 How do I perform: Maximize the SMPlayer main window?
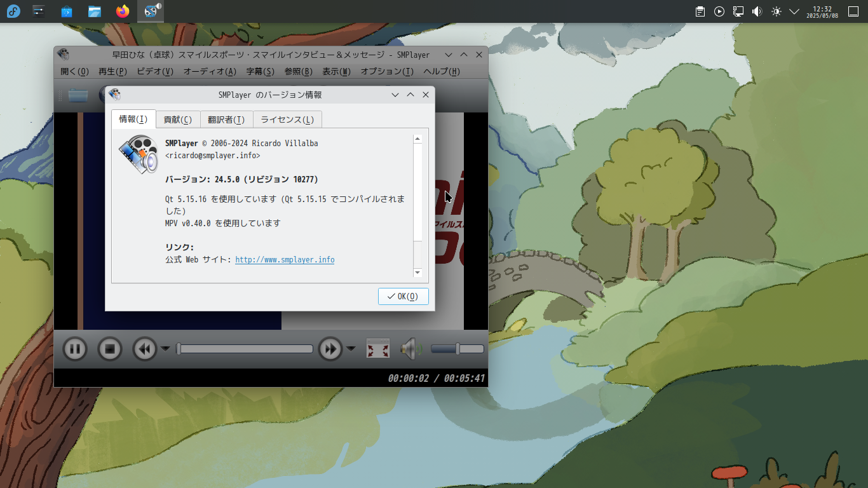pyautogui.click(x=464, y=55)
